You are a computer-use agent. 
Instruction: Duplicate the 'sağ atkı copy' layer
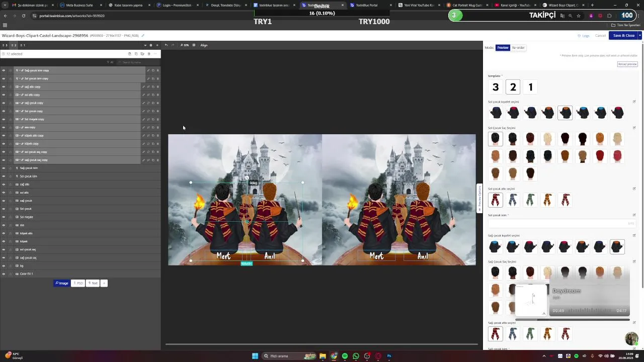click(153, 86)
